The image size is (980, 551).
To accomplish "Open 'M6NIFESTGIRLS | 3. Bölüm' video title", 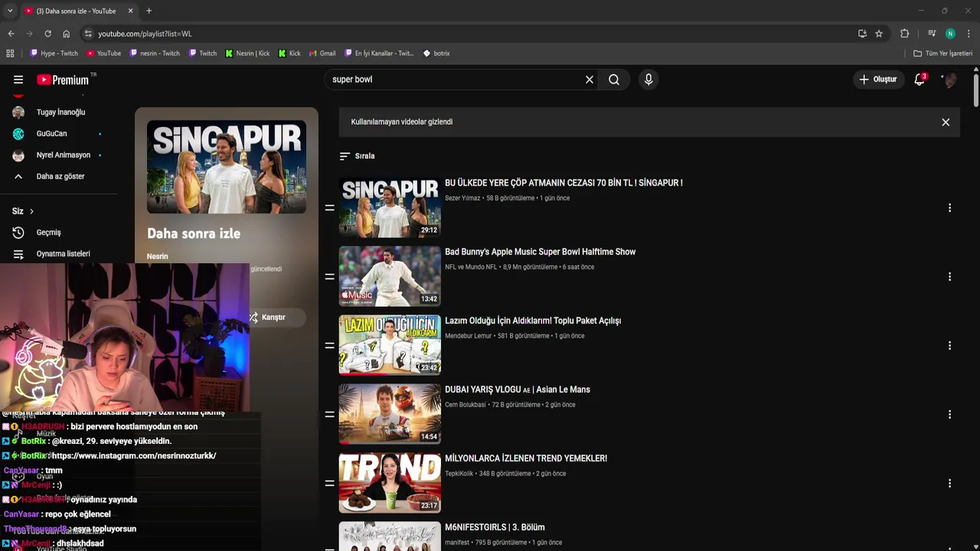I will pos(495,527).
